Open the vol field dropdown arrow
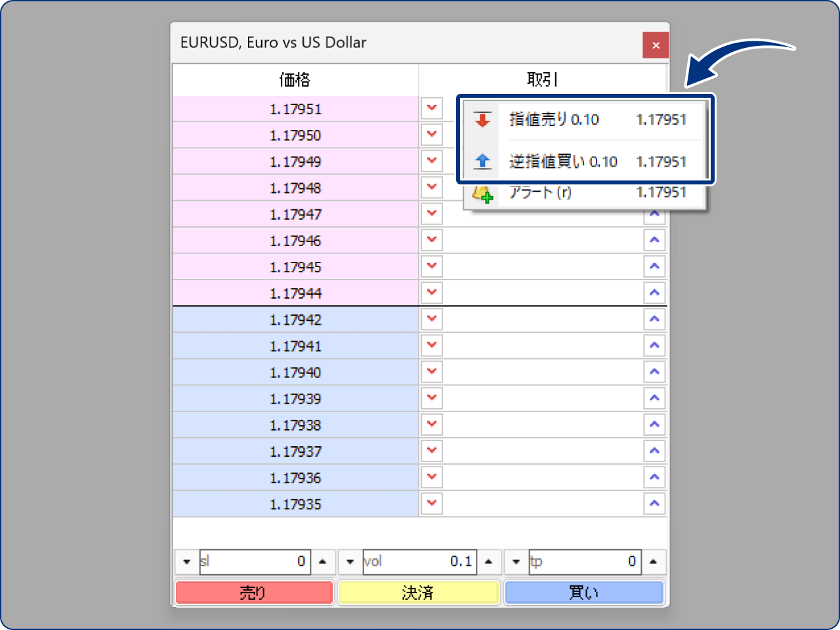Image resolution: width=840 pixels, height=630 pixels. pyautogui.click(x=350, y=562)
